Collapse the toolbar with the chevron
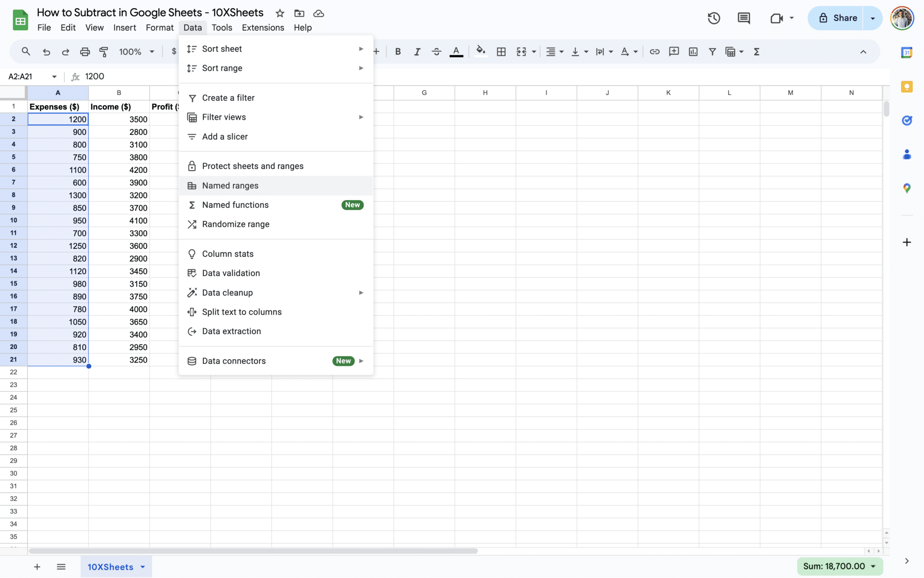Viewport: 924px width, 578px height. [x=863, y=51]
